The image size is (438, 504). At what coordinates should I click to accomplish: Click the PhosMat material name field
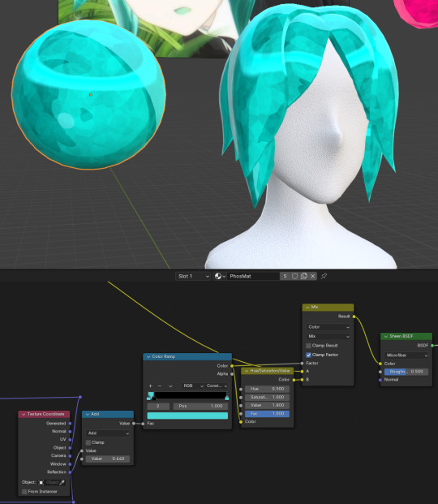254,276
